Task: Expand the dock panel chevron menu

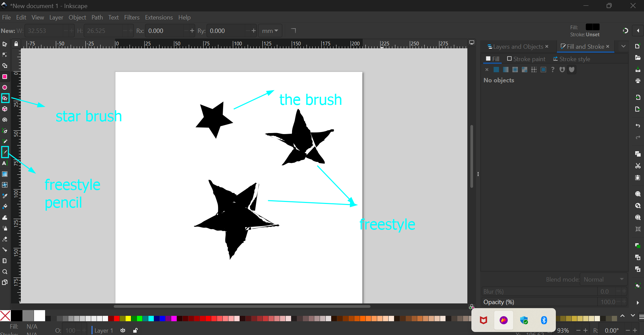Action: pos(623,46)
